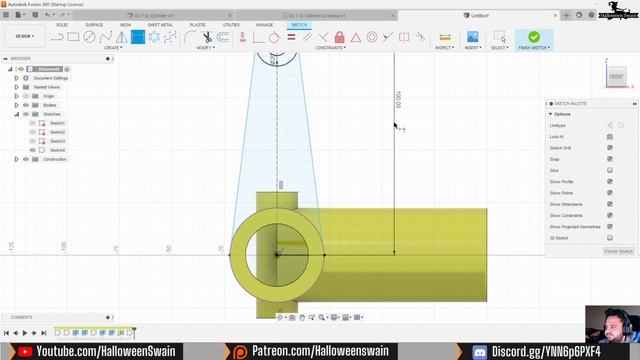640x360 pixels.
Task: Apply the Concentric constraint
Action: (x=372, y=37)
